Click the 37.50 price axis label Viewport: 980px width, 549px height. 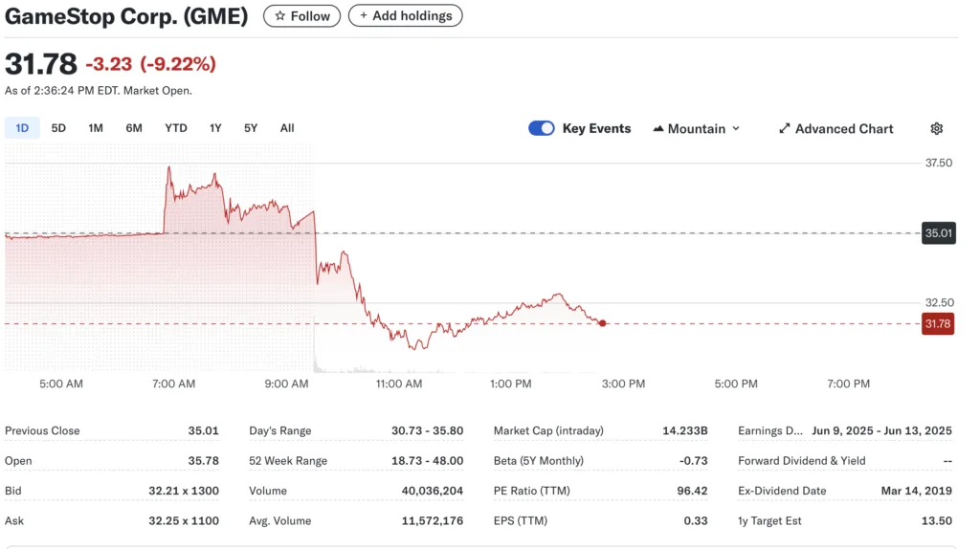pyautogui.click(x=939, y=163)
